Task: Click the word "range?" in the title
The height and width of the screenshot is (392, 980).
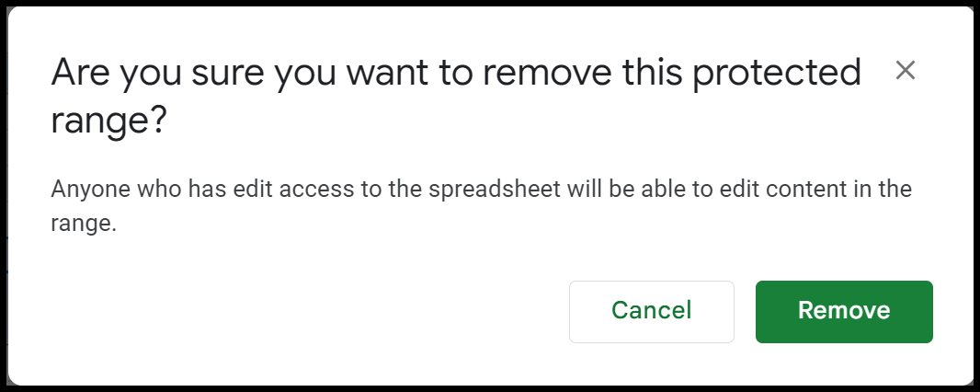Action: 108,122
